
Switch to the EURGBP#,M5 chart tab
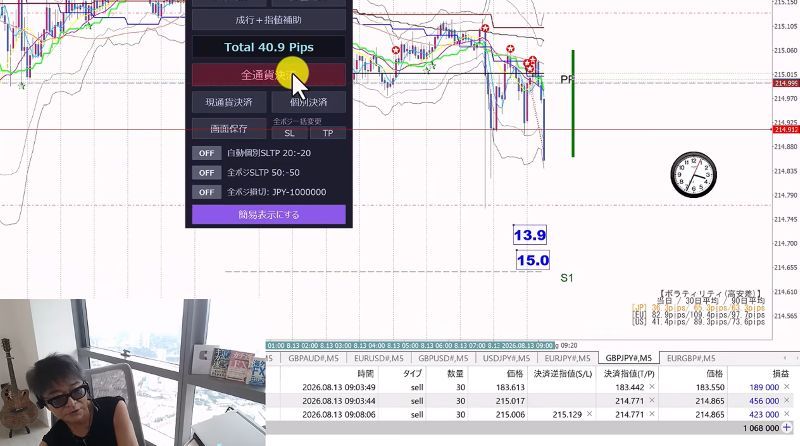pyautogui.click(x=691, y=358)
